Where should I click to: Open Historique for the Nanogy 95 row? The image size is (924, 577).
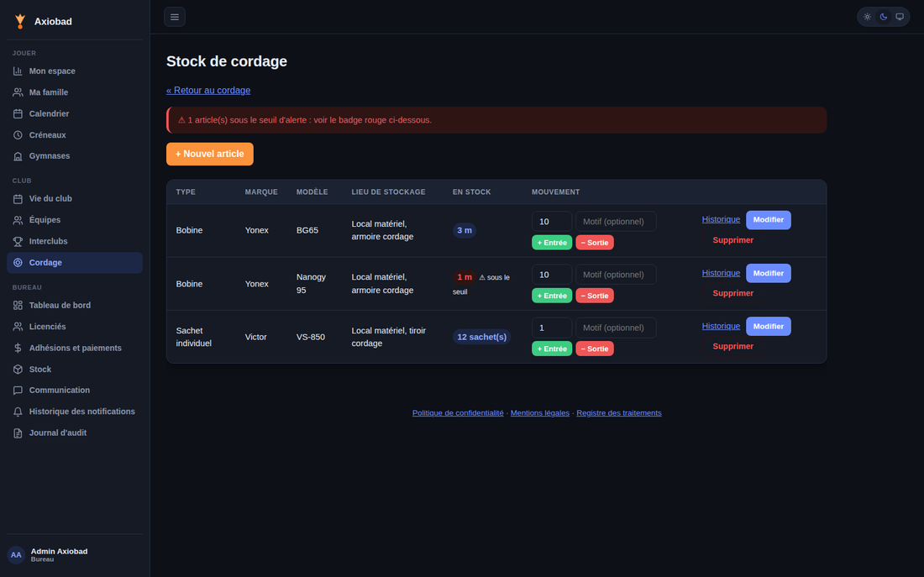point(721,273)
